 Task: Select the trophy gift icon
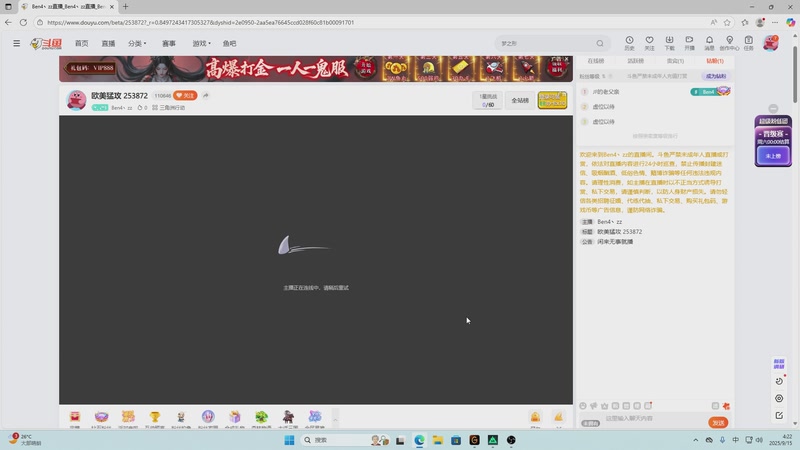coord(155,417)
